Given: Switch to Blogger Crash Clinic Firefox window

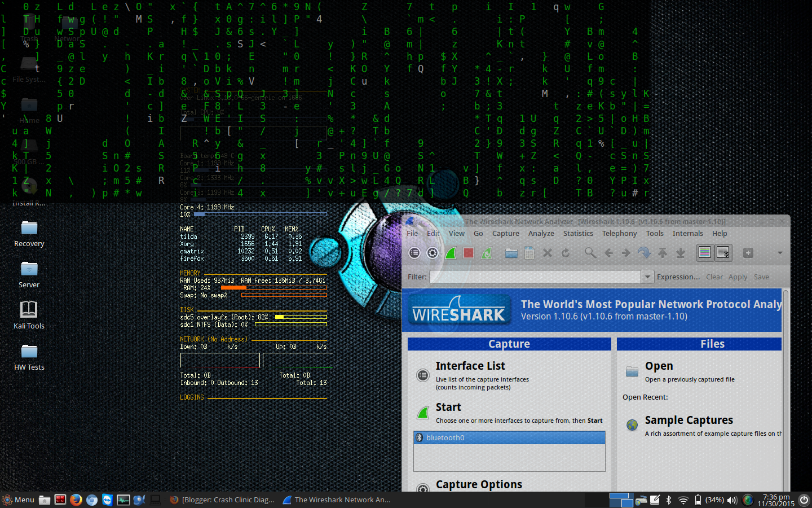Looking at the screenshot, I should pyautogui.click(x=222, y=500).
